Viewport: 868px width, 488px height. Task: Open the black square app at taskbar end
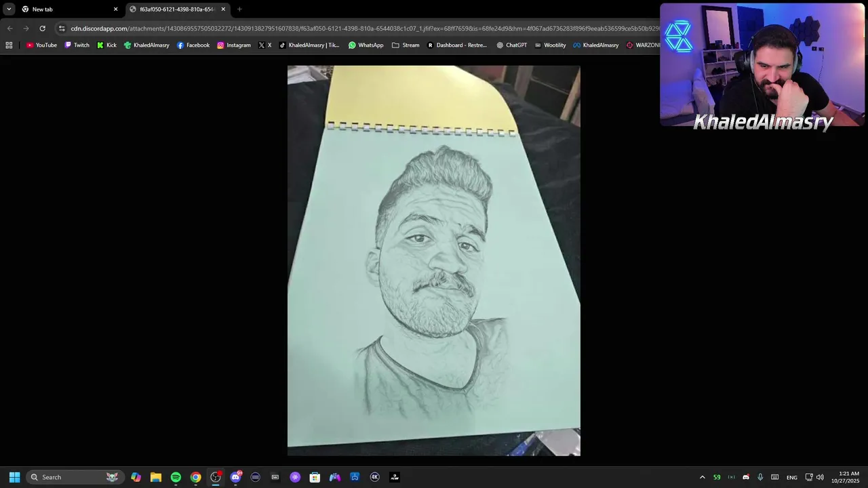pyautogui.click(x=394, y=477)
